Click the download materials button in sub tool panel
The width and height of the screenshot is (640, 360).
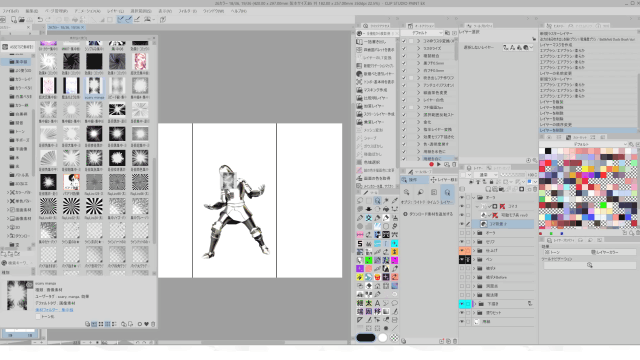[x=428, y=214]
